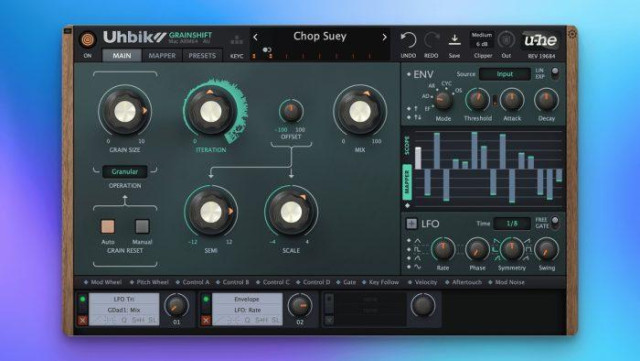Click the LFO Symmetry knob

coord(511,250)
